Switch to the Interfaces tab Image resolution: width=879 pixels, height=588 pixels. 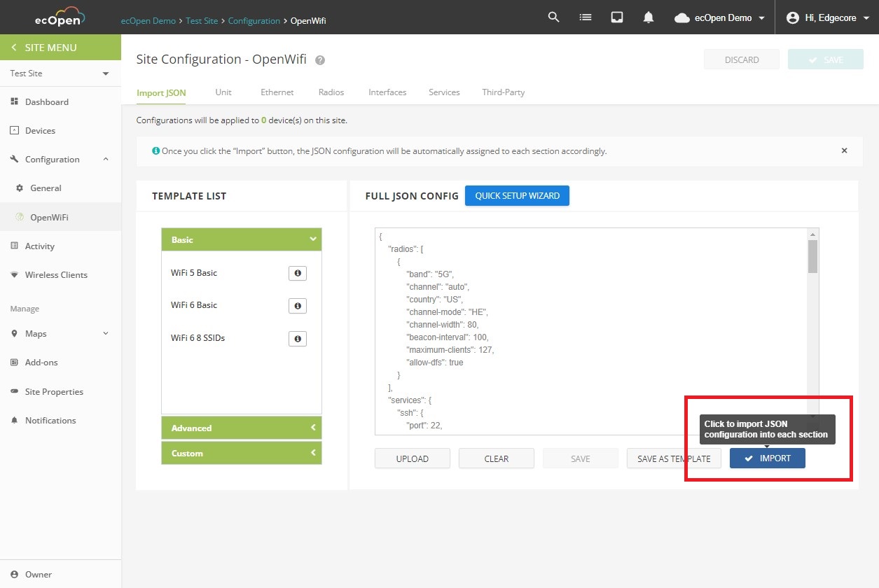387,92
